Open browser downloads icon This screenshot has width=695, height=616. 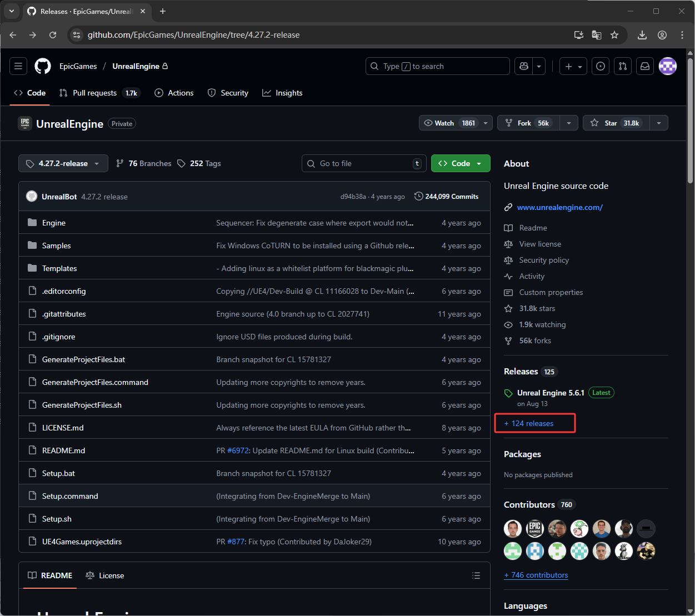[642, 35]
